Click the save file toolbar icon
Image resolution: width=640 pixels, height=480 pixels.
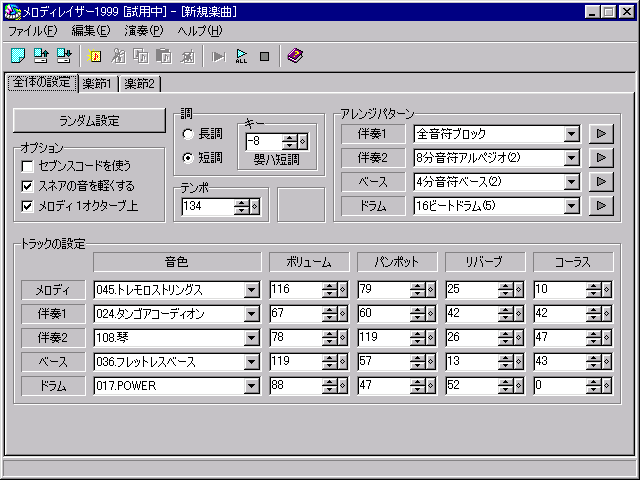(x=64, y=56)
